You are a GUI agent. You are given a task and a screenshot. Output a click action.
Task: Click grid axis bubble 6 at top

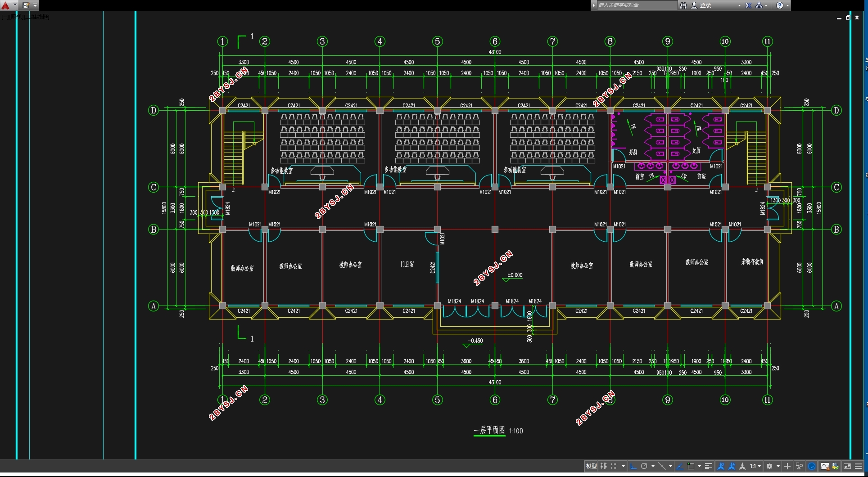495,41
